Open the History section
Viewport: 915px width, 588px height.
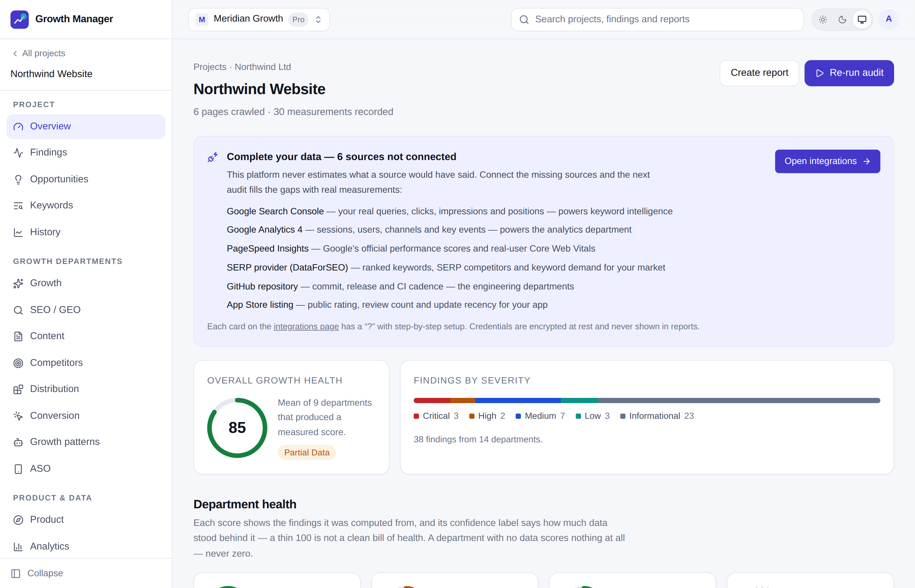coord(86,233)
